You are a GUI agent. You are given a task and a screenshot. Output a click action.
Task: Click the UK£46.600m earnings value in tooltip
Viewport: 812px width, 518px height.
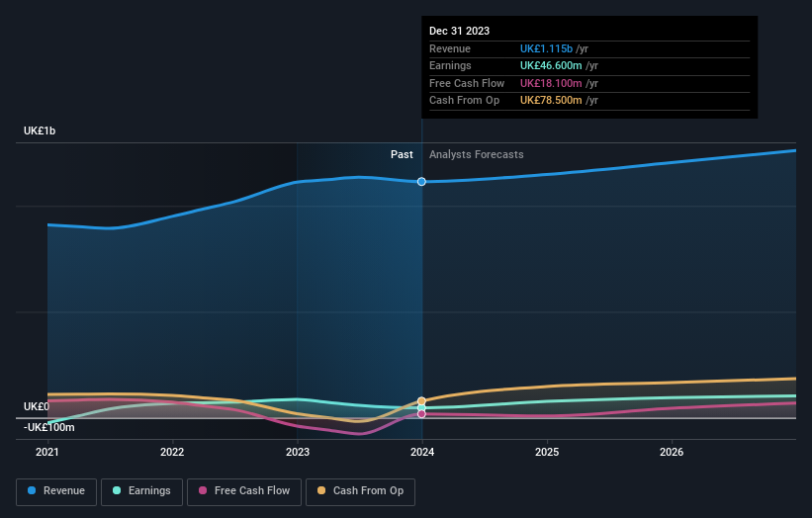click(x=551, y=65)
